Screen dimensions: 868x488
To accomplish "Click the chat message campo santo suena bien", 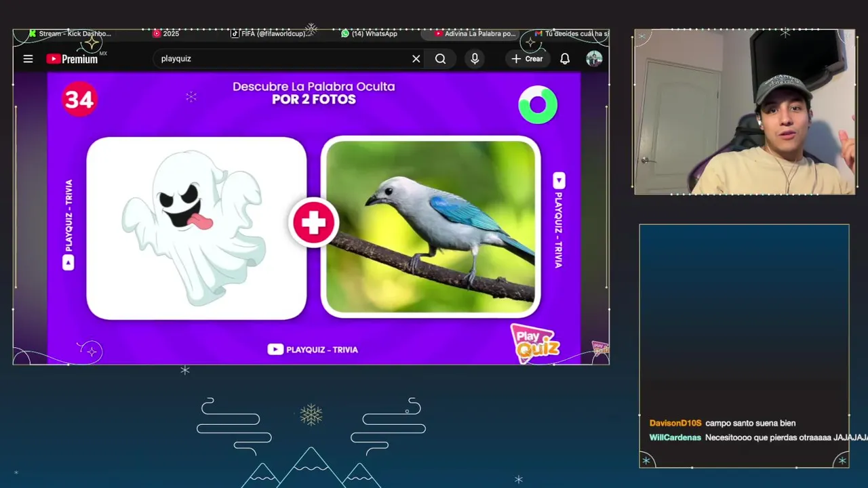I will (x=751, y=423).
